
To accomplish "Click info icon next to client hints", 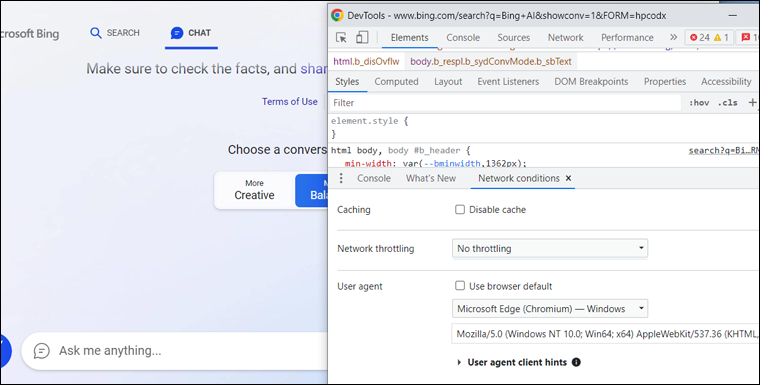I will tap(576, 362).
